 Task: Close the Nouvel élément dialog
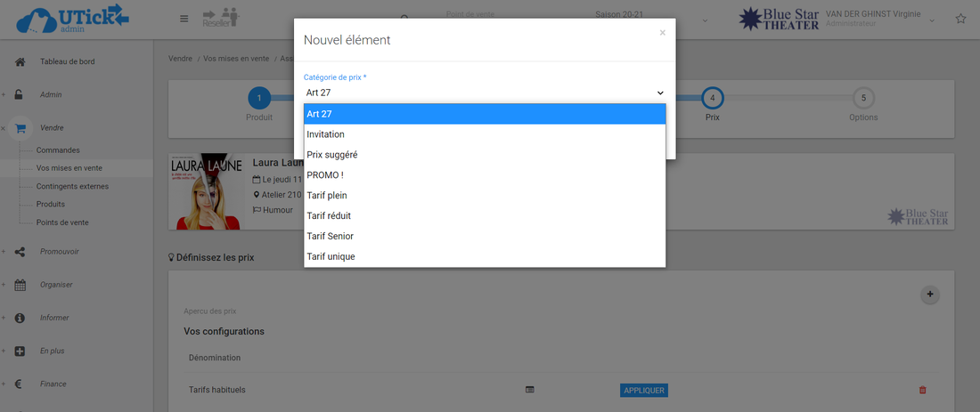662,33
